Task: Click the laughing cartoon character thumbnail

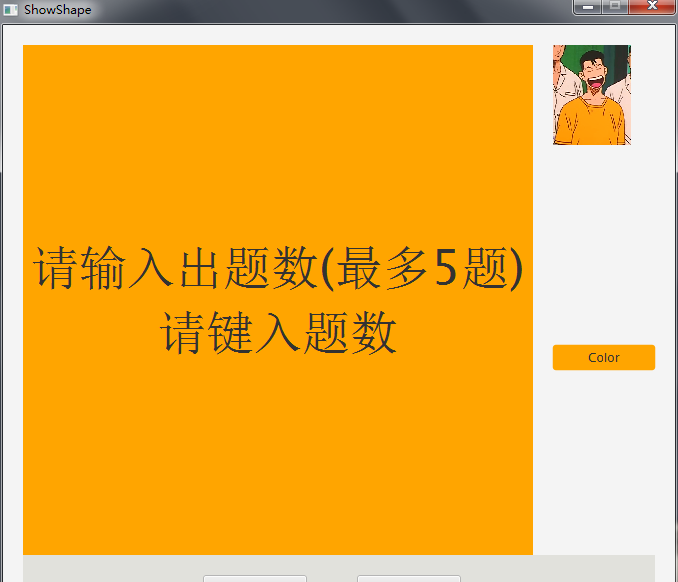Action: [x=592, y=95]
